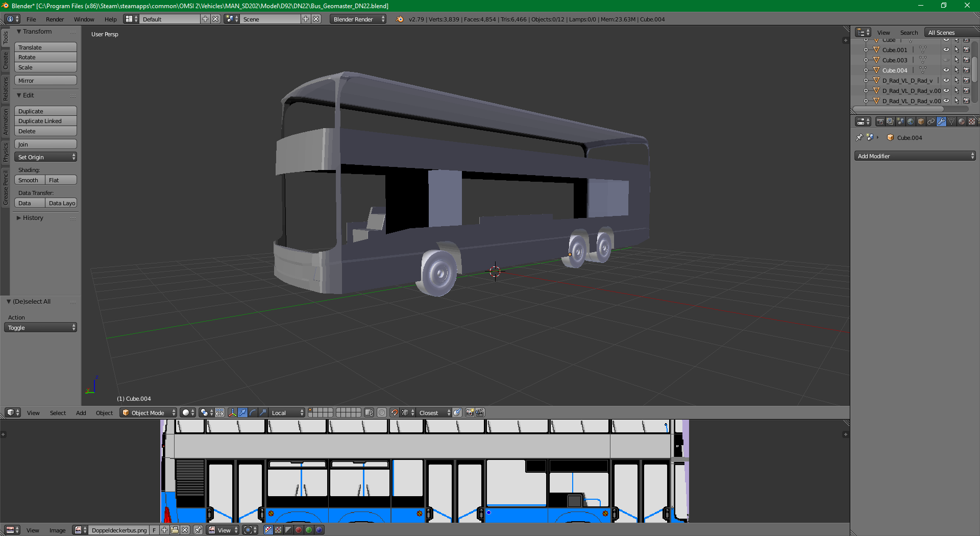Click the OpenGL render image camera icon
The height and width of the screenshot is (536, 980).
click(x=470, y=412)
